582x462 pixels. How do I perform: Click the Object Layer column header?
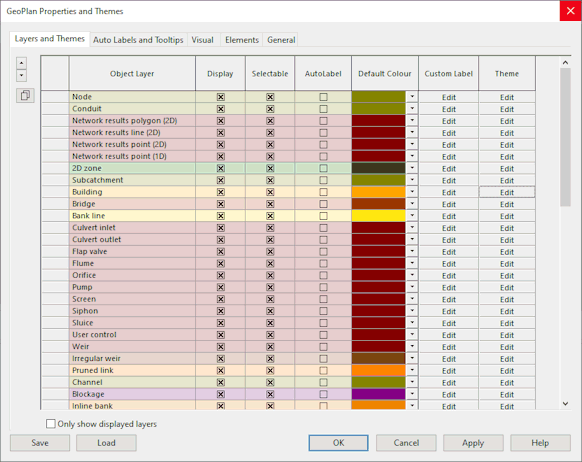pos(132,73)
